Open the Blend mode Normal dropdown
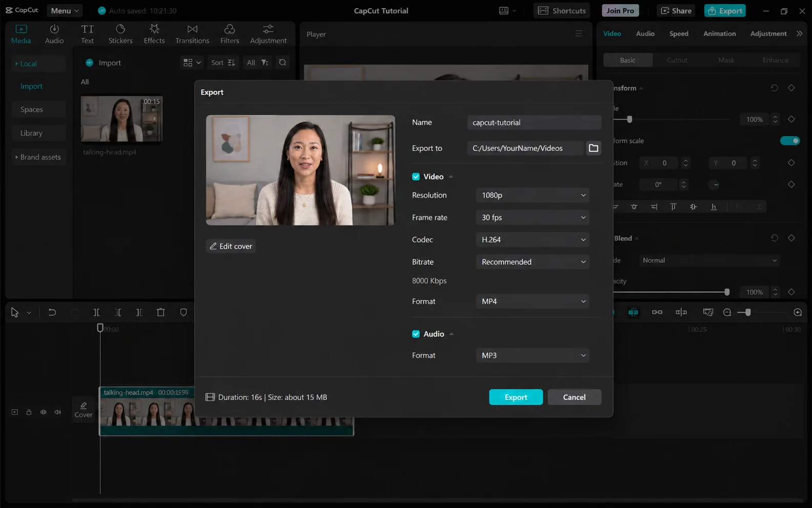The width and height of the screenshot is (812, 508). coord(709,260)
